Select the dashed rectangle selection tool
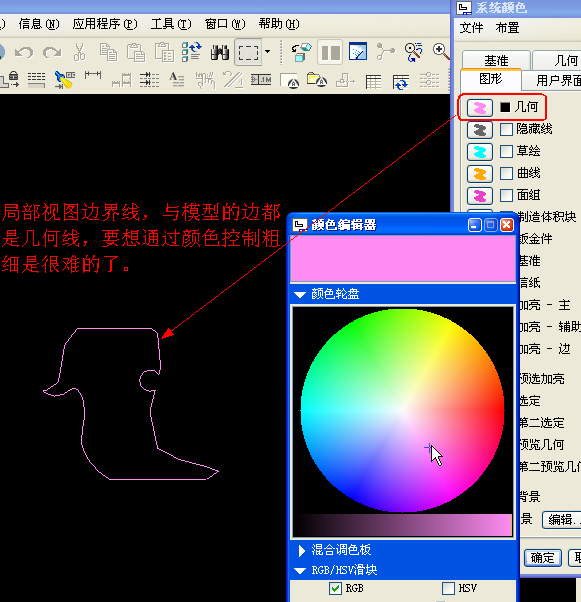 (x=248, y=52)
